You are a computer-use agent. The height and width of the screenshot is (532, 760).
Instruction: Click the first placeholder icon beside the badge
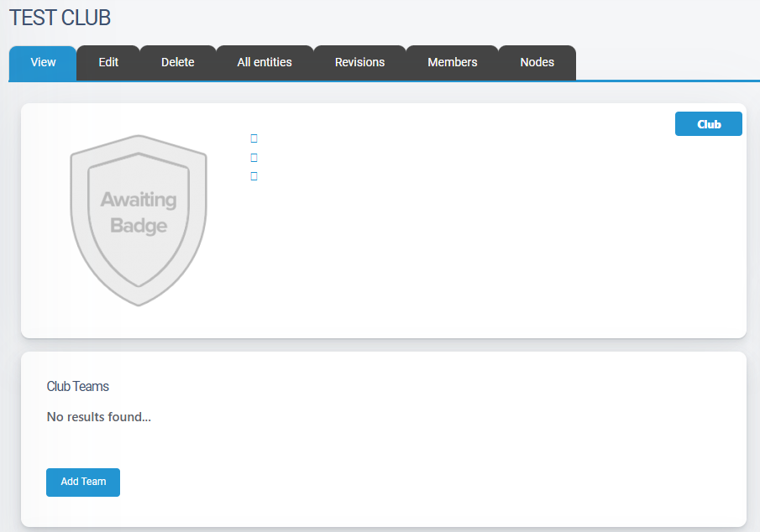point(254,138)
